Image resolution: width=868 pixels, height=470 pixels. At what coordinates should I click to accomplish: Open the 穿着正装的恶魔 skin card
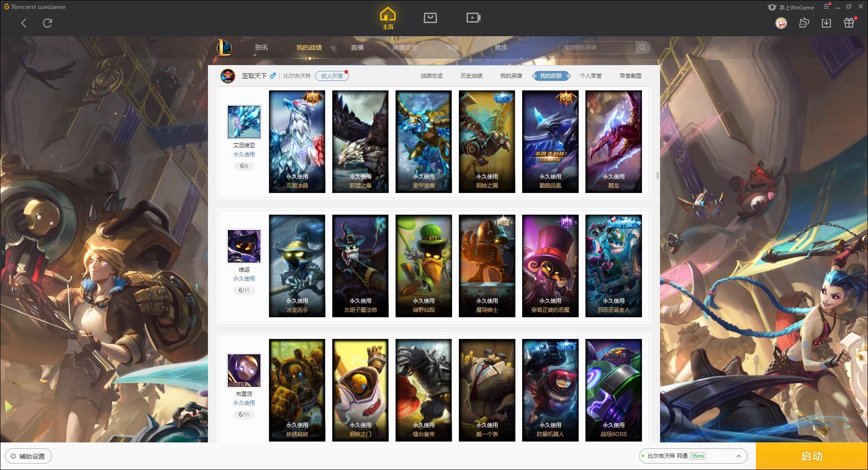[x=550, y=266]
